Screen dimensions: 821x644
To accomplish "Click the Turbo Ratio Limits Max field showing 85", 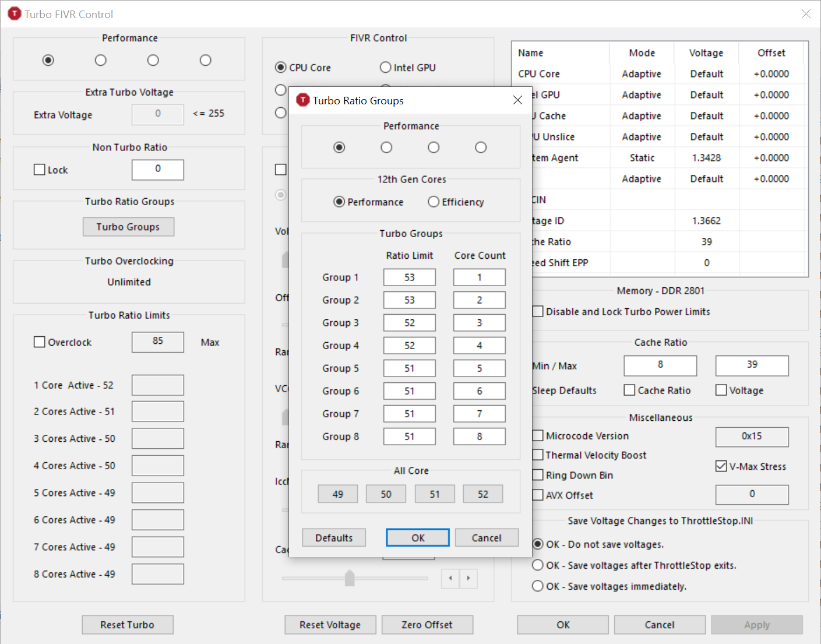I will click(158, 342).
